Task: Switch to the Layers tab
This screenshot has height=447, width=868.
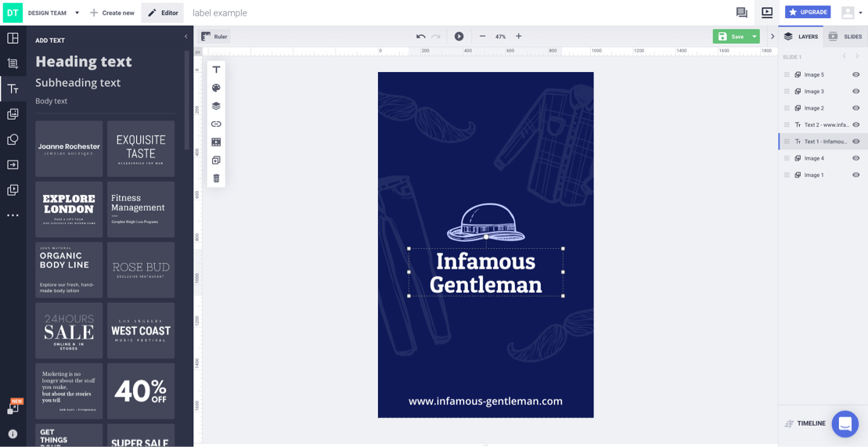Action: pyautogui.click(x=801, y=37)
